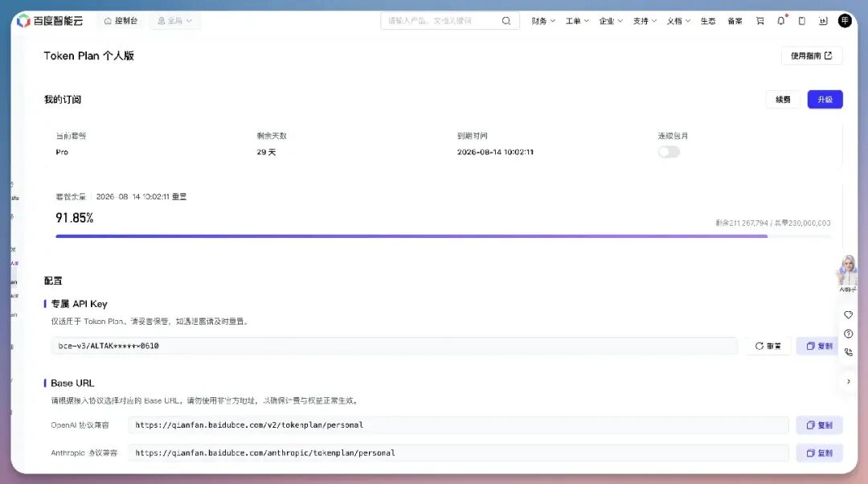This screenshot has height=484, width=868.
Task: Click the heart feedback icon on right rail
Action: (x=848, y=315)
